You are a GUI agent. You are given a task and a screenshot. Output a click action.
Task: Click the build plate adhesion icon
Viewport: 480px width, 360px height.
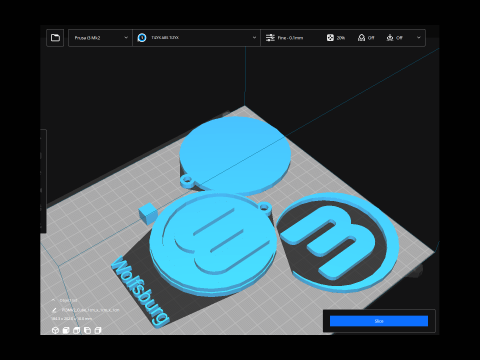click(390, 38)
